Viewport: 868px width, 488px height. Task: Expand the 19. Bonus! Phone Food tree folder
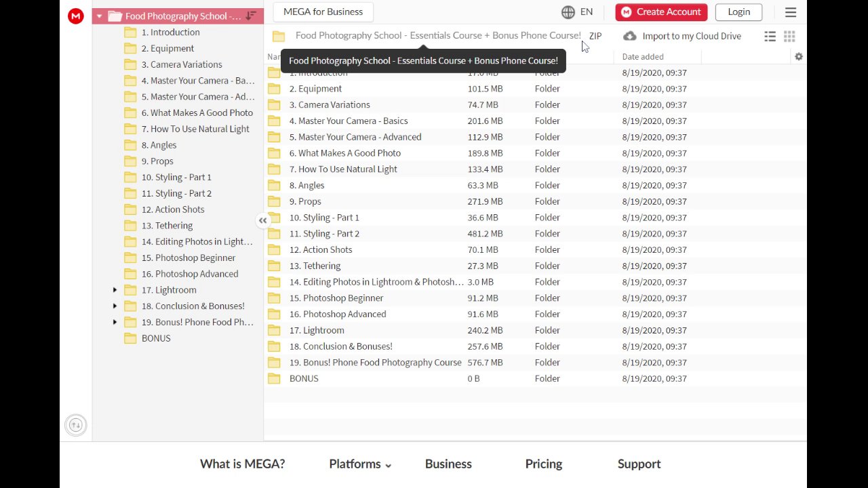115,323
